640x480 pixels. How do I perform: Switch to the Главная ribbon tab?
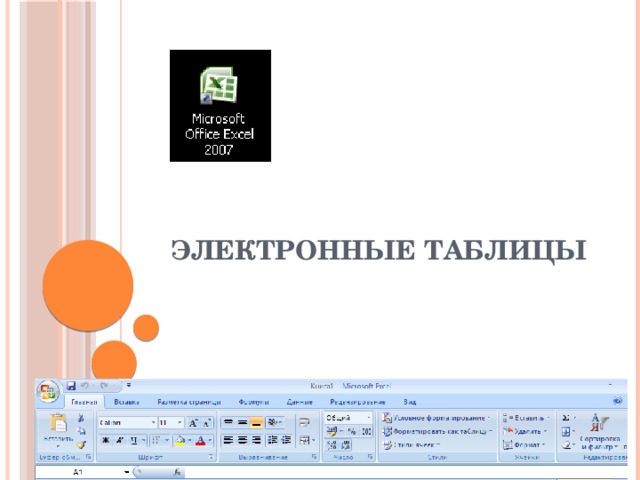pyautogui.click(x=84, y=402)
